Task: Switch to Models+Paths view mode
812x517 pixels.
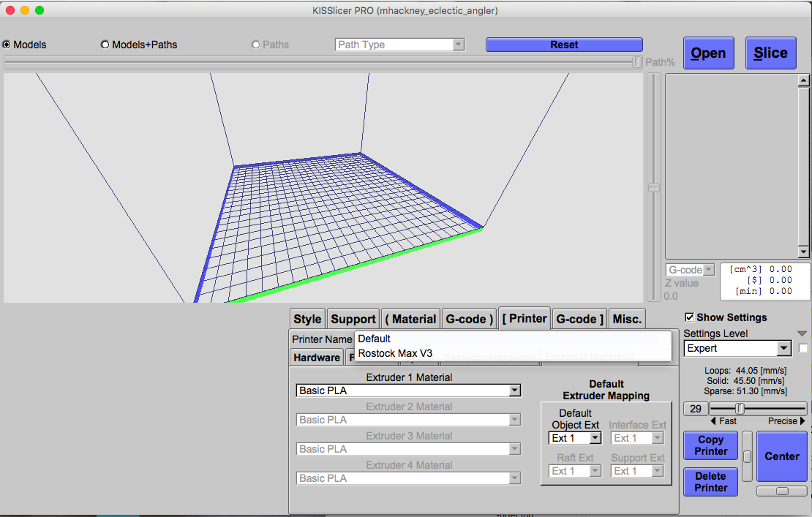Action: click(x=105, y=45)
